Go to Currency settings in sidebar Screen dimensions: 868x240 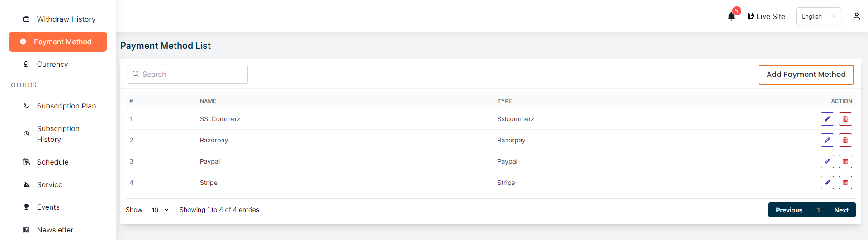pyautogui.click(x=52, y=64)
